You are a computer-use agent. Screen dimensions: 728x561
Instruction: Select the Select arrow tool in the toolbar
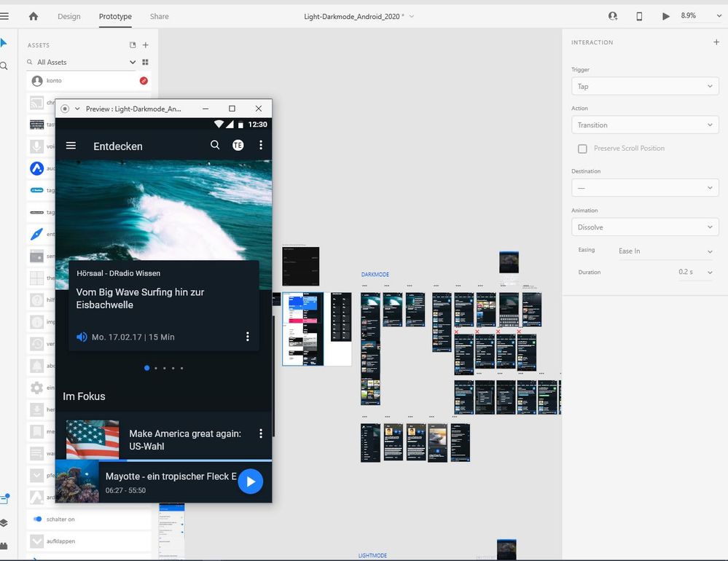4,43
